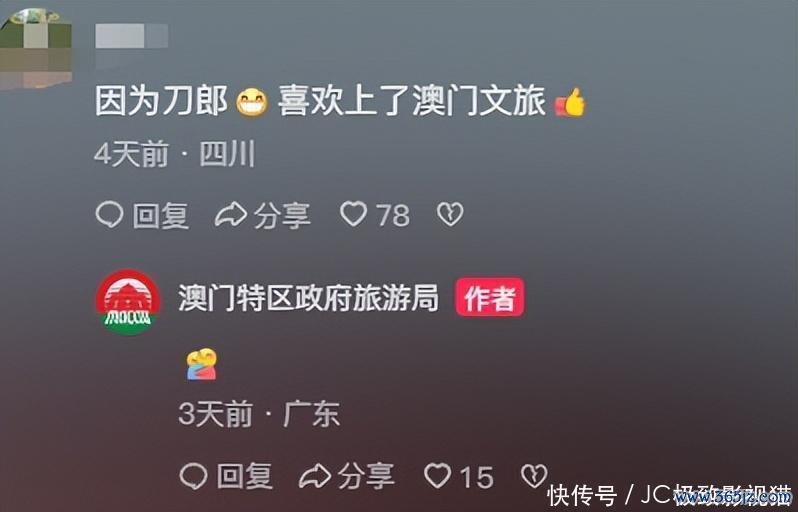Image resolution: width=798 pixels, height=512 pixels.
Task: Open the blurred commenter avatar at top
Action: [36, 48]
